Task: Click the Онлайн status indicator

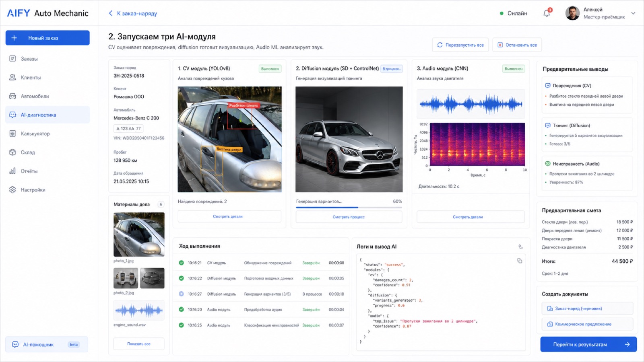Action: [x=514, y=13]
